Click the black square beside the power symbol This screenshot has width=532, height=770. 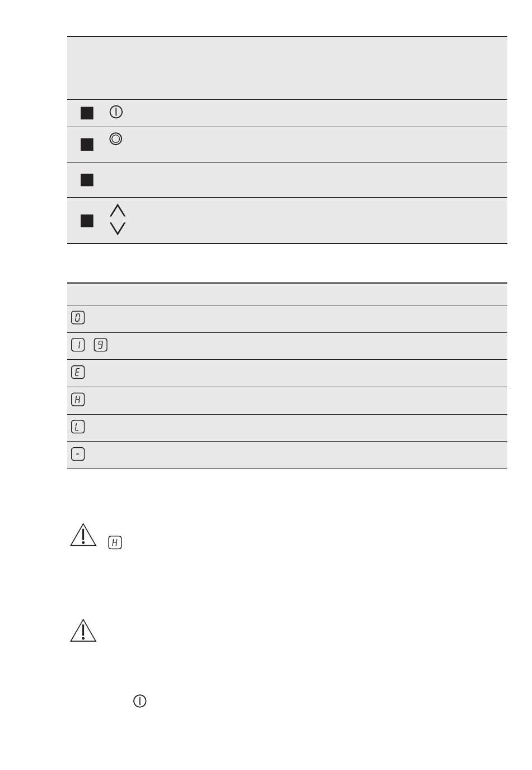(87, 113)
